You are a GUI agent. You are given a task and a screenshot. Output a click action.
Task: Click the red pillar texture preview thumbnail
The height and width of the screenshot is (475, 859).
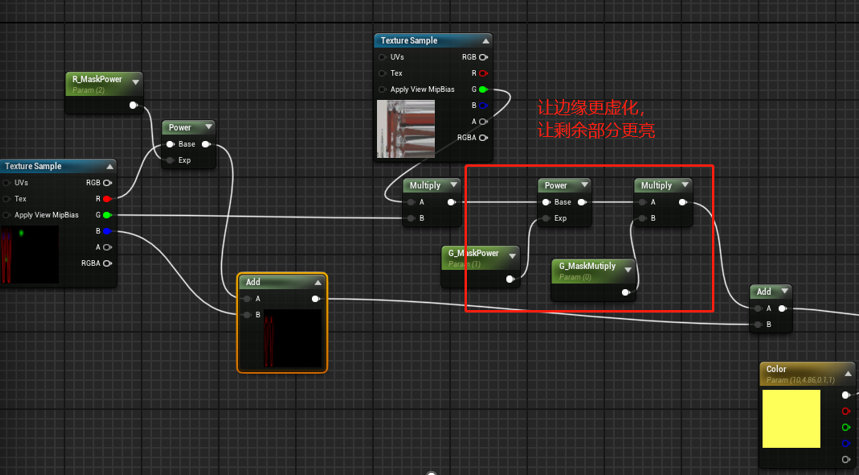(405, 128)
